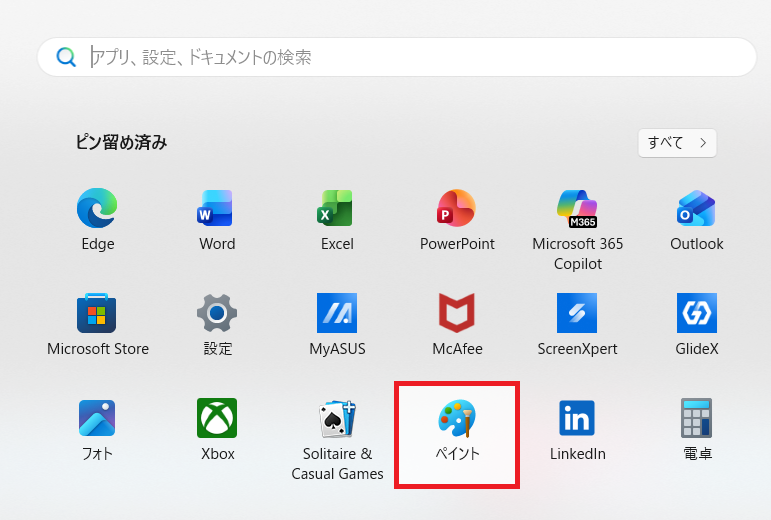
Task: Show all apps with すべて button
Action: tap(677, 143)
